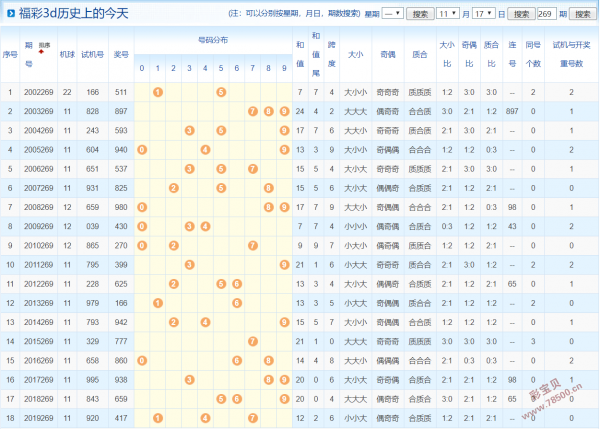Click ball 2 in the 2007269 row
The height and width of the screenshot is (429, 600).
coord(174,188)
